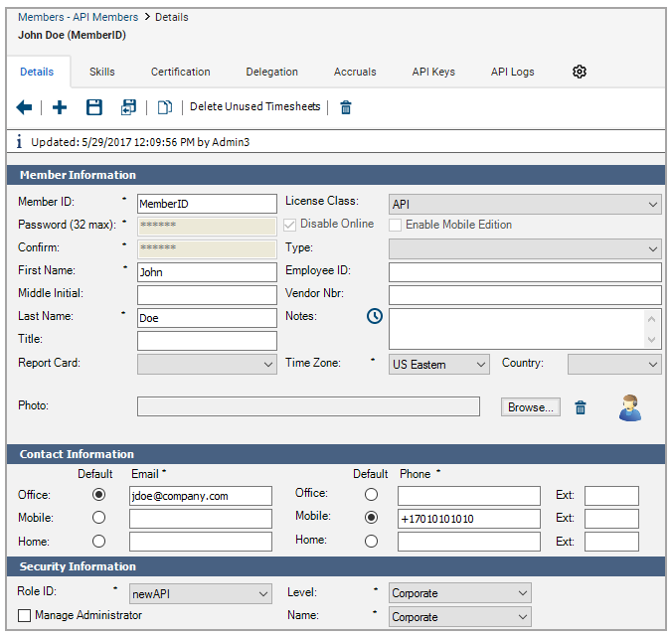Enable the Mobile Edition checkbox

click(396, 226)
